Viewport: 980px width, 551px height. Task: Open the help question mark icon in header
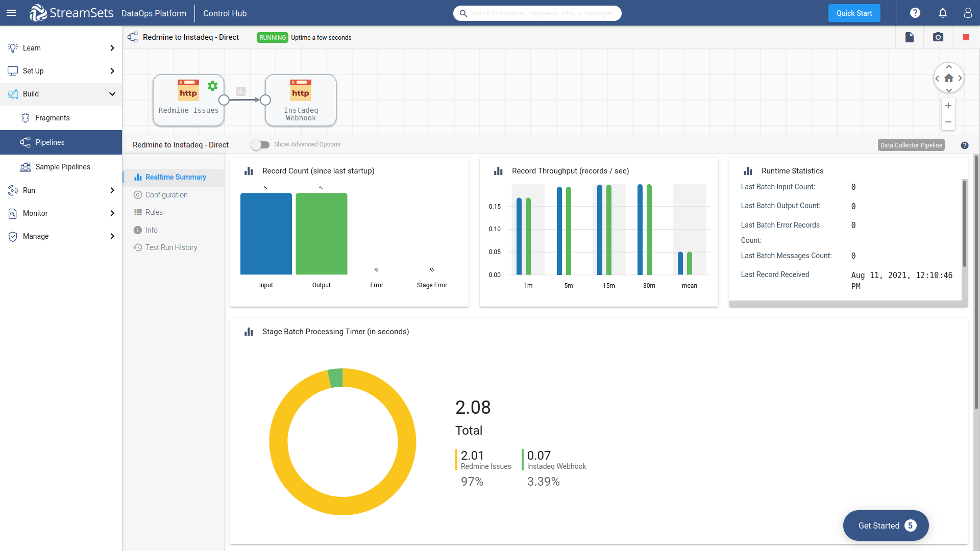click(x=915, y=13)
